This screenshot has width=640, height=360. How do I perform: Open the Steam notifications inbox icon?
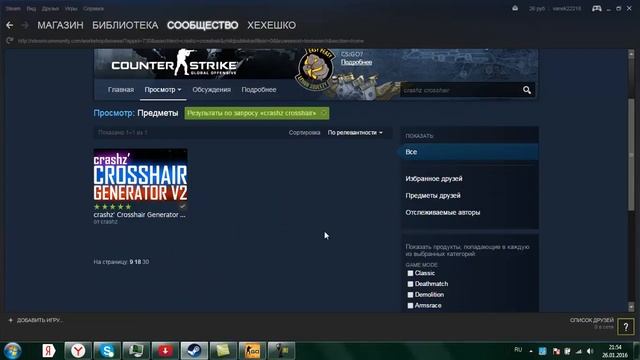pyautogui.click(x=515, y=8)
